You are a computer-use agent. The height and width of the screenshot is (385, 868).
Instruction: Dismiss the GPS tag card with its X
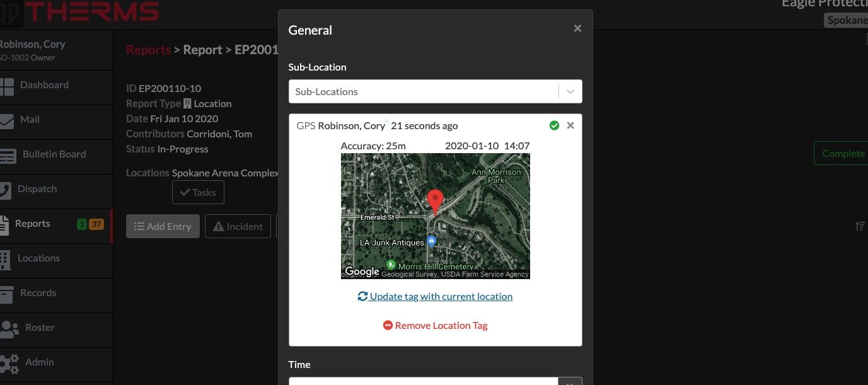(570, 125)
